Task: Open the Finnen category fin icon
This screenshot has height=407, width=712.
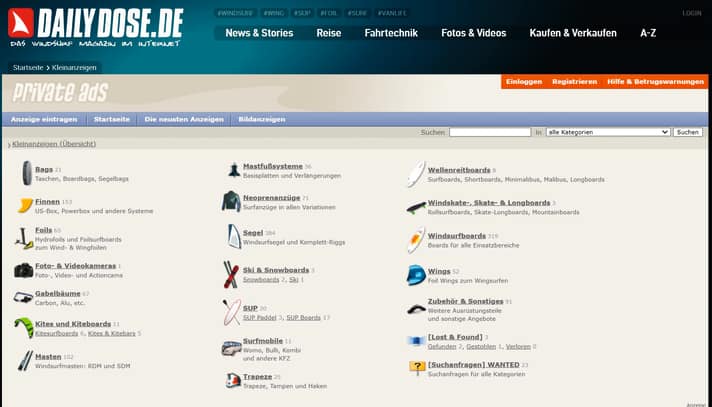Action: coord(23,205)
